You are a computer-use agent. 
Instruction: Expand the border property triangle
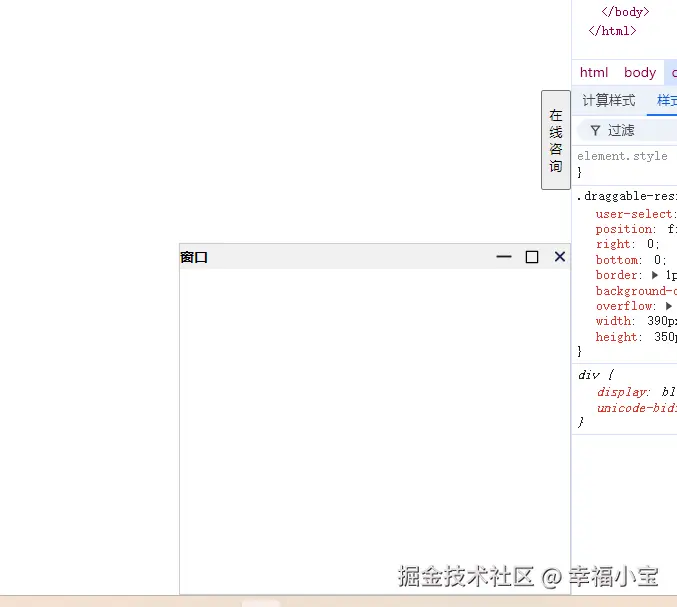655,275
